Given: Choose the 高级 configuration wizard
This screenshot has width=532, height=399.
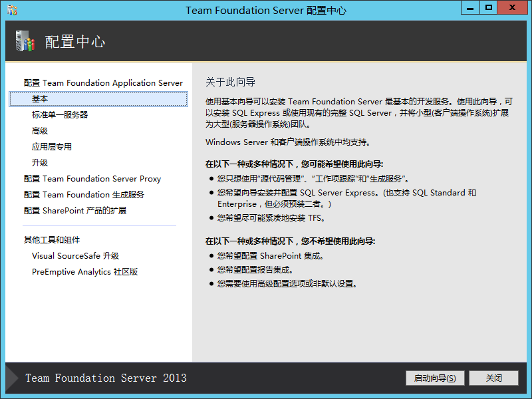Looking at the screenshot, I should point(40,131).
